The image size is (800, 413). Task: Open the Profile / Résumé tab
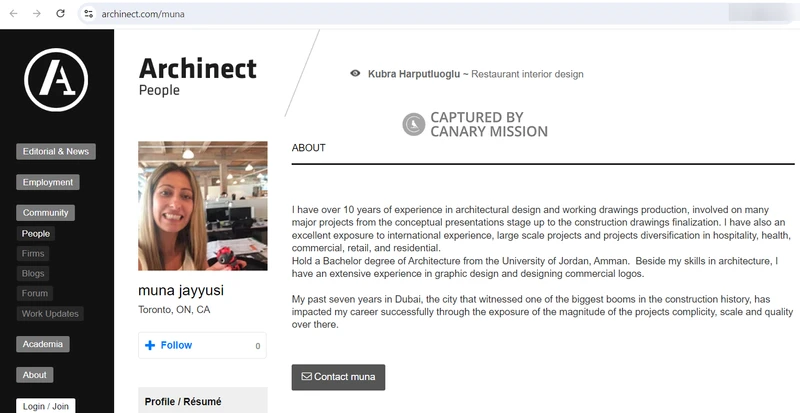[x=203, y=402]
